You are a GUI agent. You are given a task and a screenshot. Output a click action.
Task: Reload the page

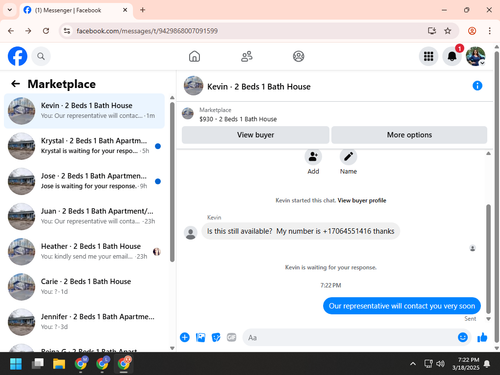coord(46,31)
